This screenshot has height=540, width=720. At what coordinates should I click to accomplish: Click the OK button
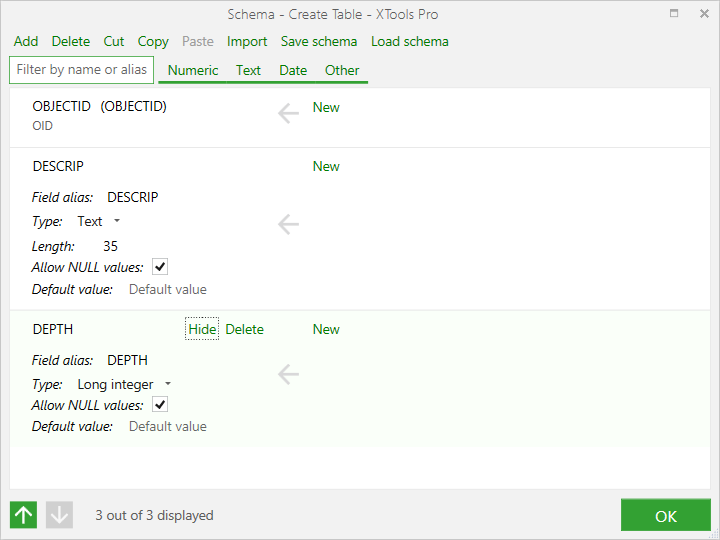(x=666, y=515)
